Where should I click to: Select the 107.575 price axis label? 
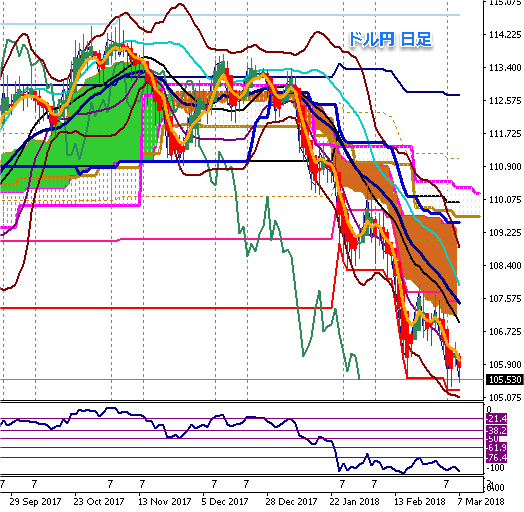coord(505,298)
